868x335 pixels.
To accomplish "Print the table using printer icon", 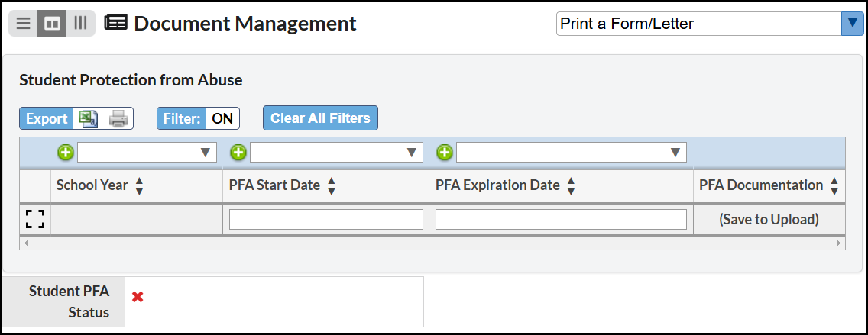I will [118, 118].
